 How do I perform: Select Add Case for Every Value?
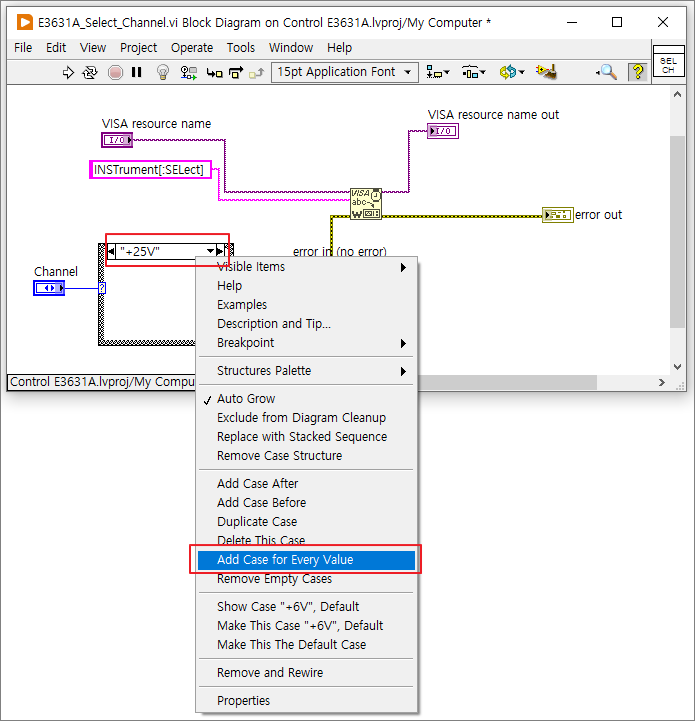point(307,560)
